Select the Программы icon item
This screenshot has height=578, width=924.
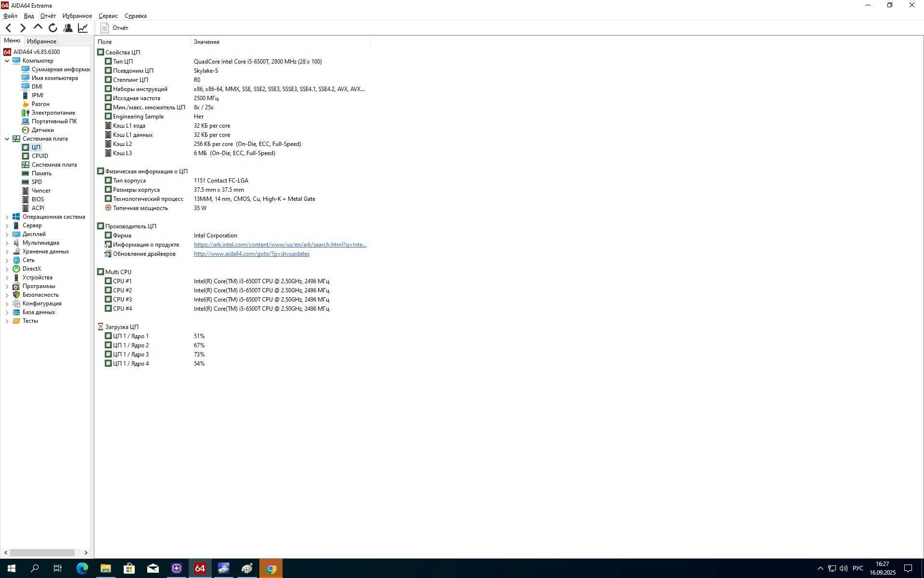click(34, 286)
